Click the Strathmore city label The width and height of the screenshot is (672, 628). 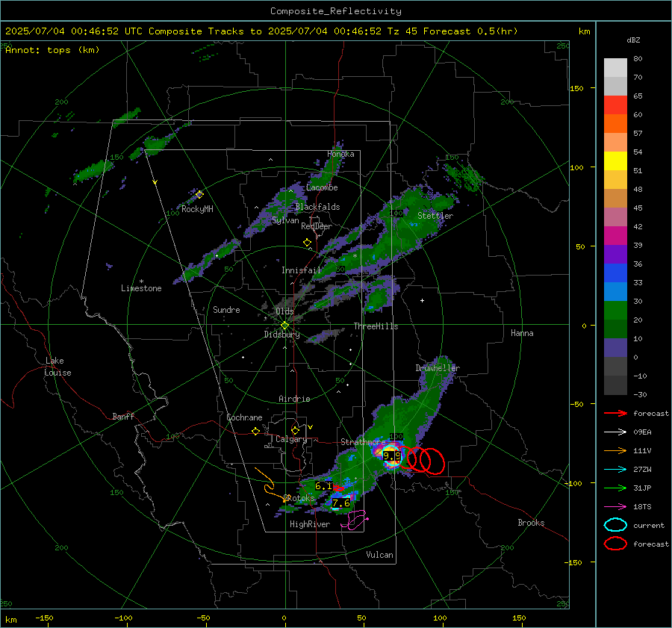(x=363, y=441)
